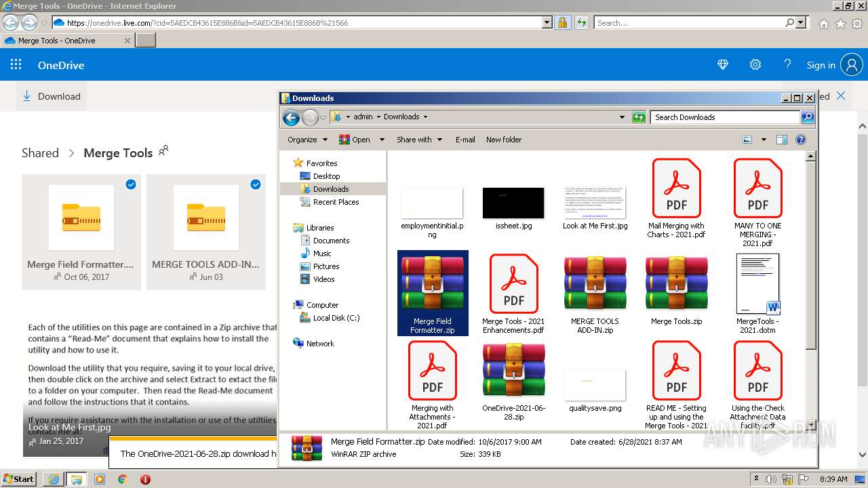Click the OneDrive premium diamond icon
This screenshot has width=868, height=488.
tap(723, 65)
